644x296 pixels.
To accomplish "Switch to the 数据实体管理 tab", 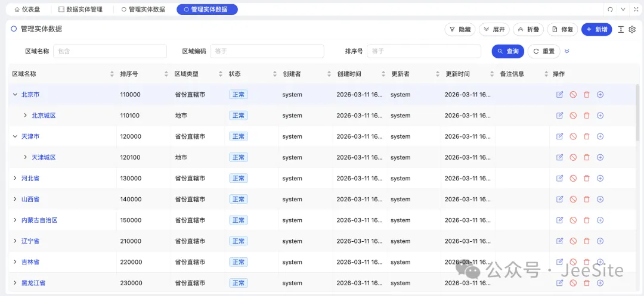I will pos(80,10).
